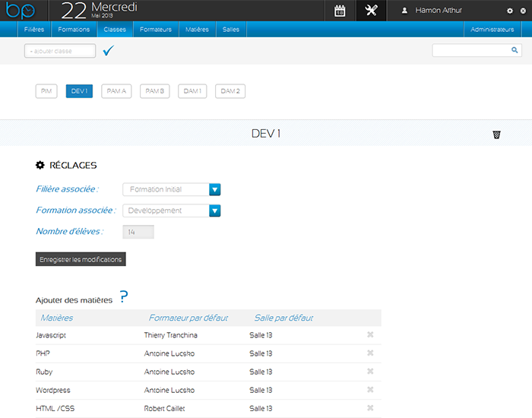Screen dimensions: 532x418
Task: Click the search magnifier icon
Action: (x=515, y=50)
